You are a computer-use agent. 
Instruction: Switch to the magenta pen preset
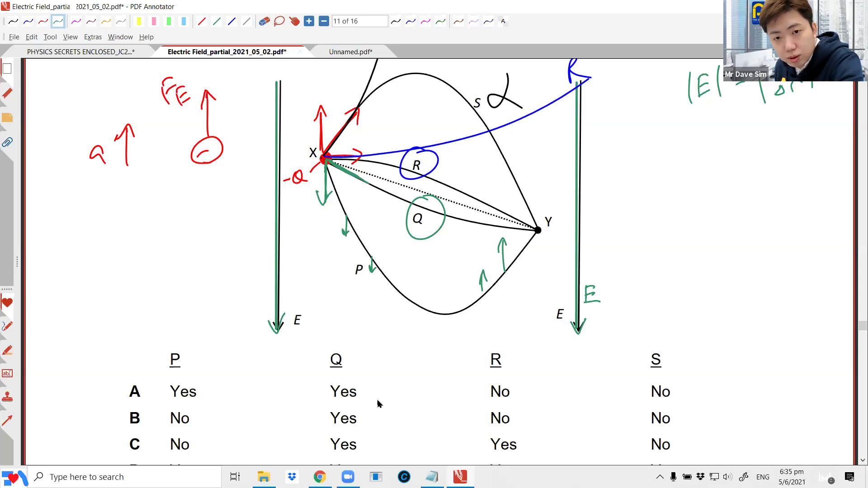point(76,21)
